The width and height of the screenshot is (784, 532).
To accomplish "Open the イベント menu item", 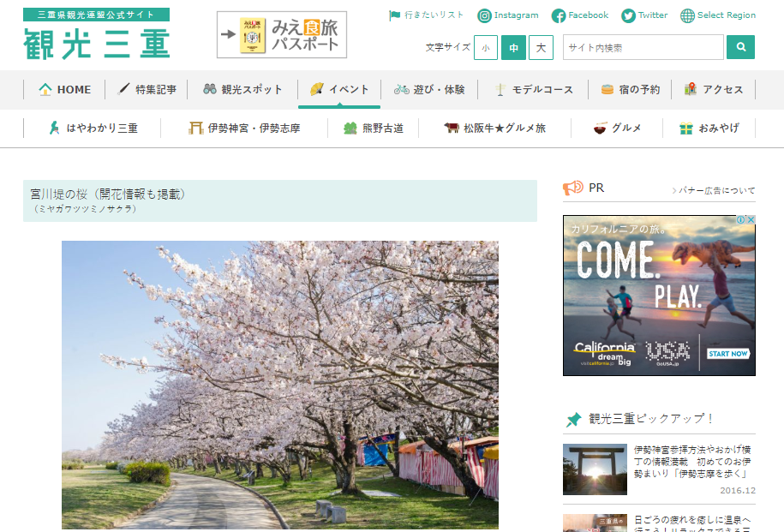I will (x=339, y=89).
